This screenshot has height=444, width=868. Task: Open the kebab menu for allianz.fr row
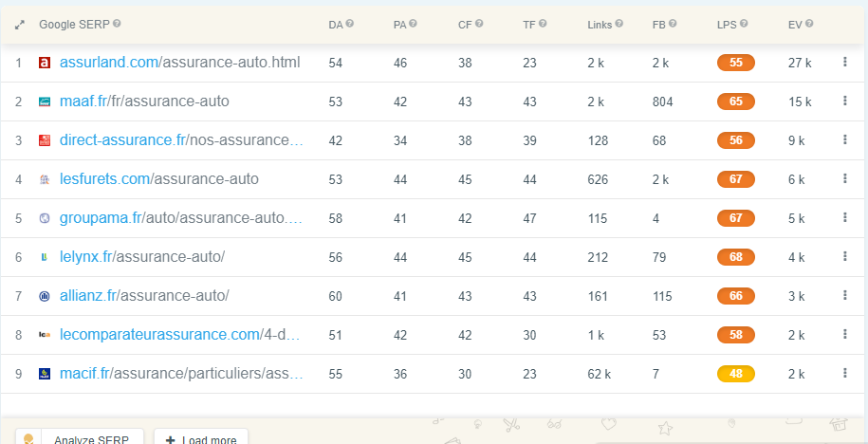pos(844,295)
